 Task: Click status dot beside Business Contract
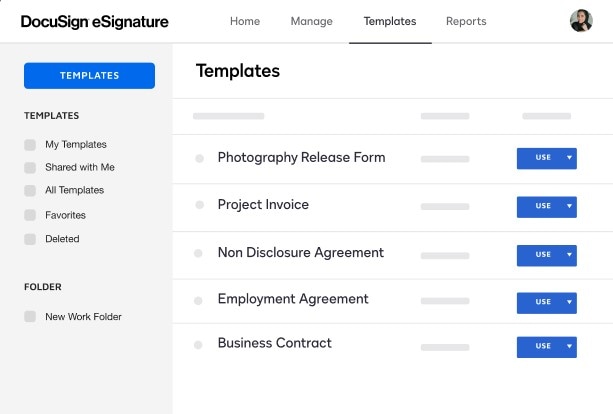[199, 344]
